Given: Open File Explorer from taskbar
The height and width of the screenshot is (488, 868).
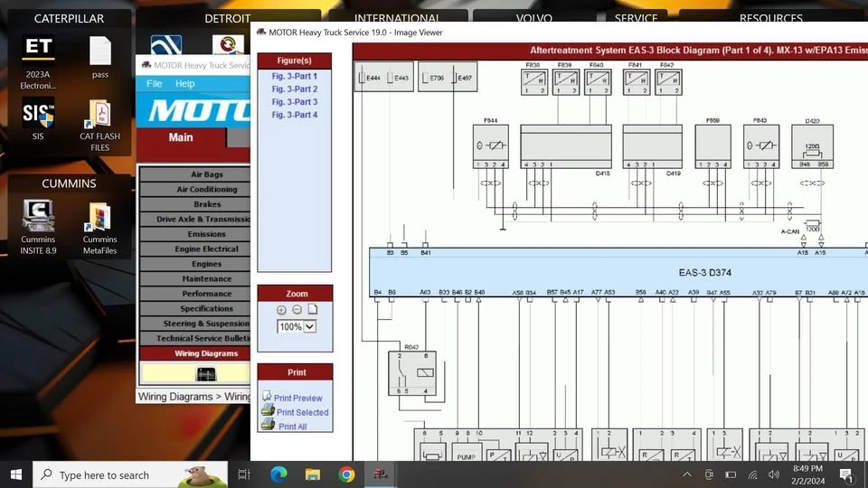Looking at the screenshot, I should [313, 474].
